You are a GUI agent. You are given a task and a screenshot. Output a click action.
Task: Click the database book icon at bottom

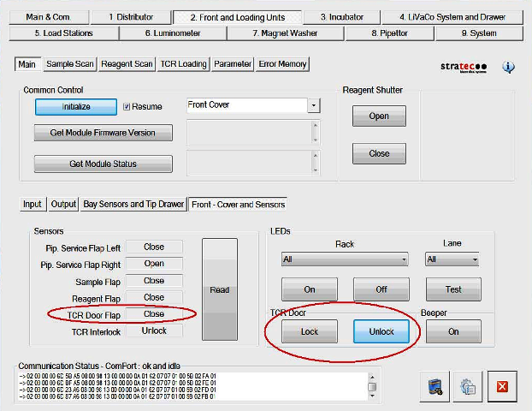(x=434, y=387)
